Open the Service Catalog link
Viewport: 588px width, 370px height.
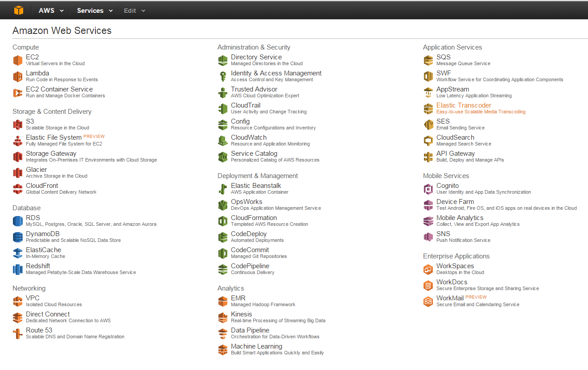point(254,154)
